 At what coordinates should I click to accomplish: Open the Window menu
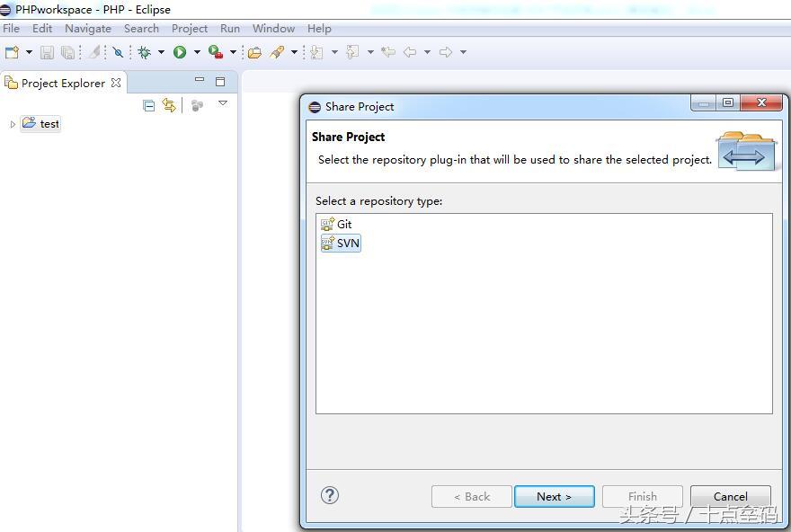tap(273, 28)
